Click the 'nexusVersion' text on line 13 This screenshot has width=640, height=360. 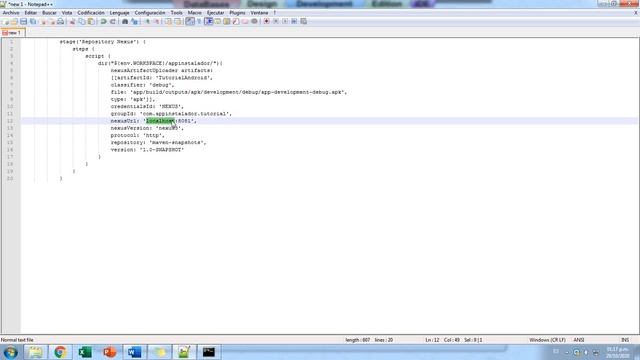(x=129, y=128)
